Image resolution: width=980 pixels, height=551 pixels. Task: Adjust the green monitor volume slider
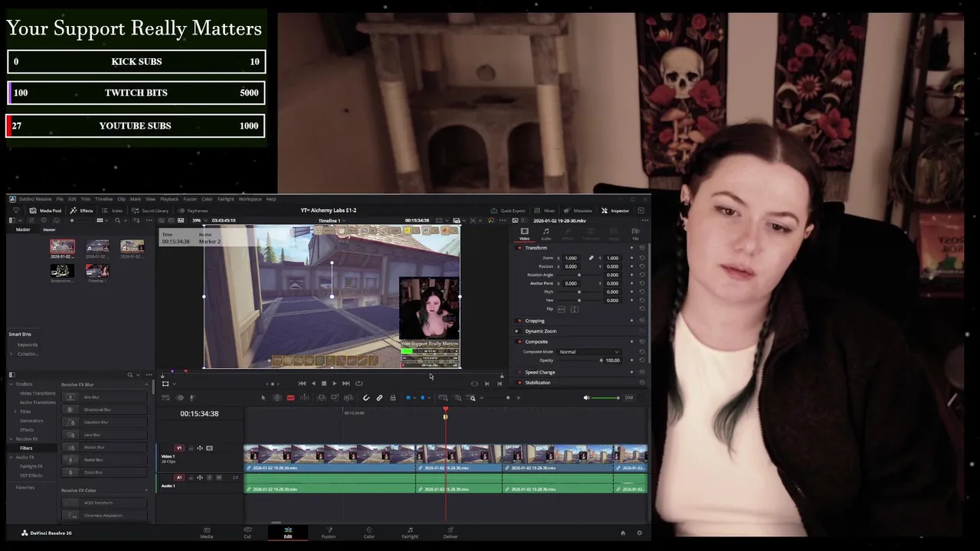[x=606, y=398]
